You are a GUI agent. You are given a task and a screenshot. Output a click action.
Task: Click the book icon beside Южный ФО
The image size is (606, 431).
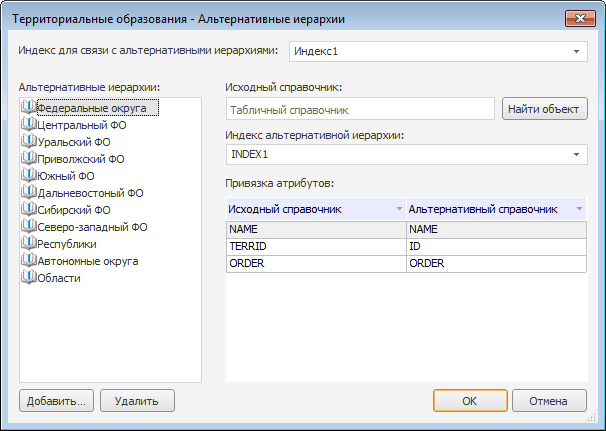(x=27, y=176)
